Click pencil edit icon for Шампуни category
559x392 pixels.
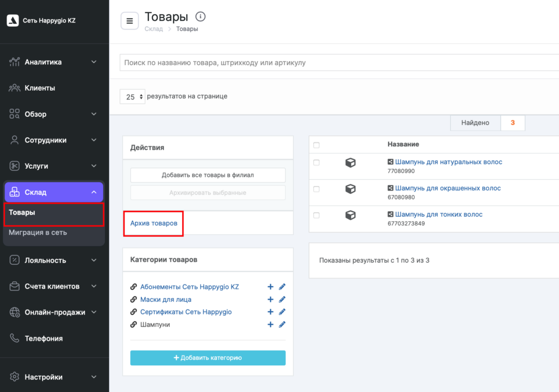point(282,324)
